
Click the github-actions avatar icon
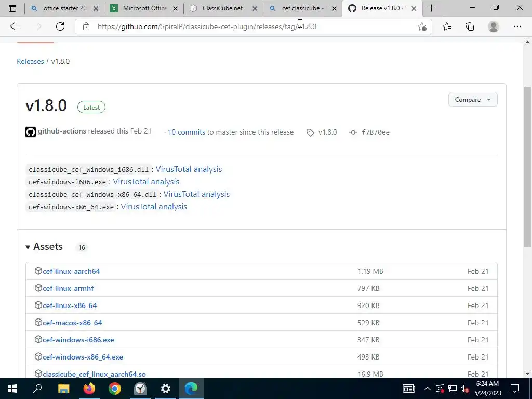(31, 132)
